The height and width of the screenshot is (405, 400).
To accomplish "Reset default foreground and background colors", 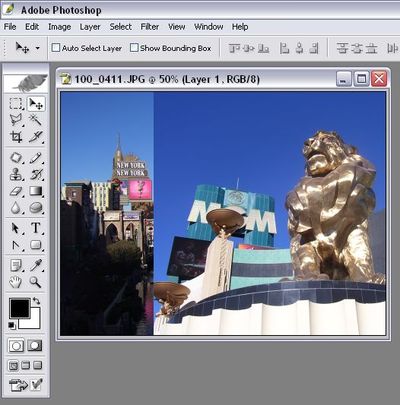I will coord(12,325).
